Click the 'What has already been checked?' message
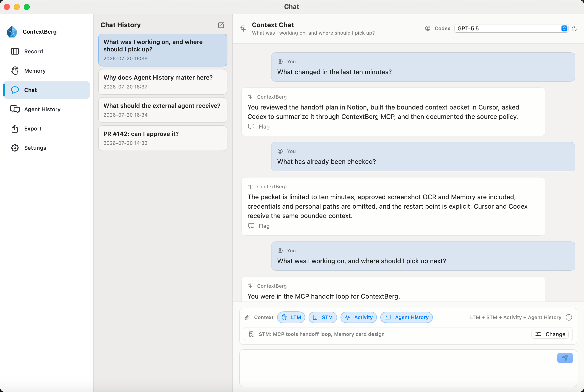Viewport: 584px width, 392px height. point(423,157)
